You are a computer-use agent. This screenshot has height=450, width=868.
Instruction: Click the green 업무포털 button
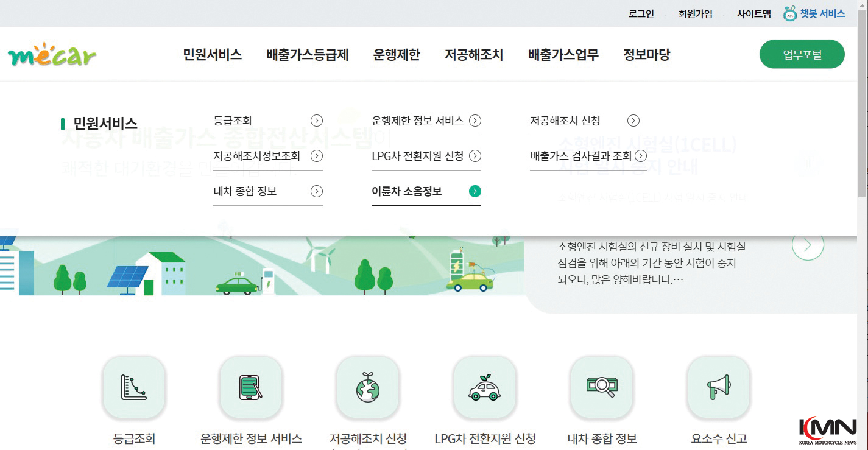[802, 55]
